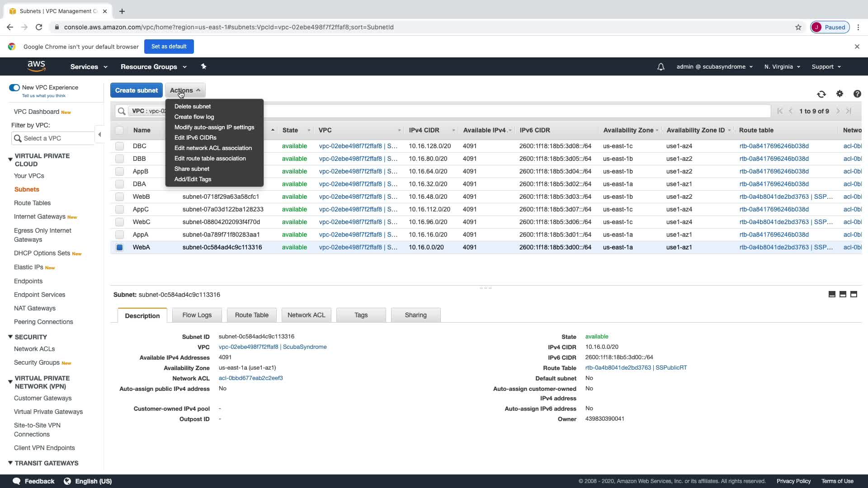This screenshot has width=868, height=488.
Task: Check the DBC subnet checkbox
Action: point(119,146)
